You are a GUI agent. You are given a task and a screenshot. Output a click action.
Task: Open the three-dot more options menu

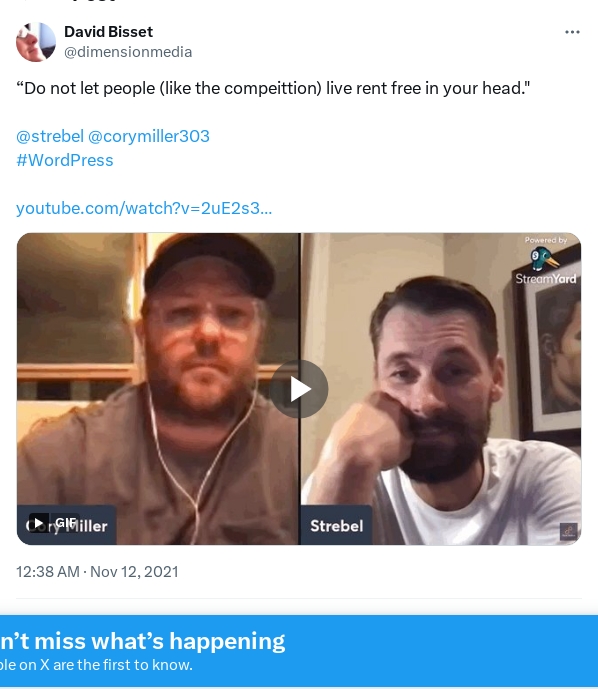[572, 32]
